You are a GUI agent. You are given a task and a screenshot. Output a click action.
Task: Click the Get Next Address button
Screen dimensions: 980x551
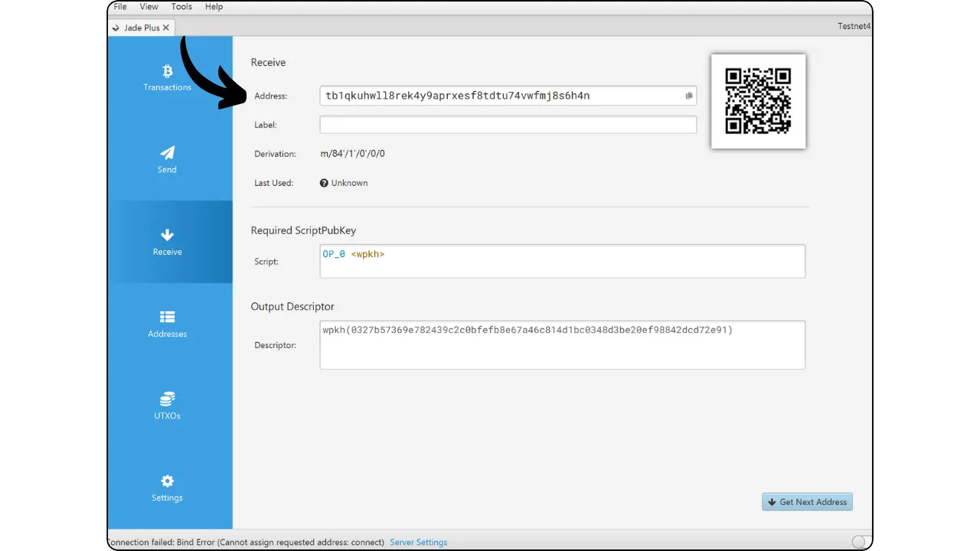(x=807, y=502)
